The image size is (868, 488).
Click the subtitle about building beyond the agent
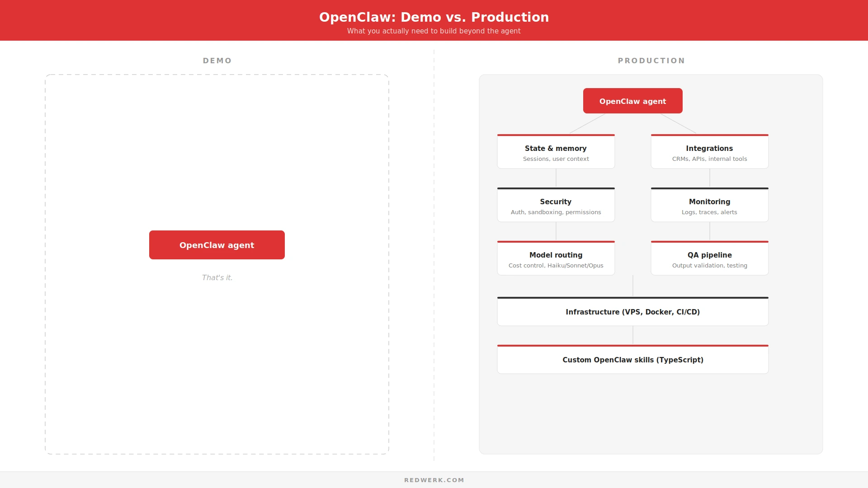point(434,31)
